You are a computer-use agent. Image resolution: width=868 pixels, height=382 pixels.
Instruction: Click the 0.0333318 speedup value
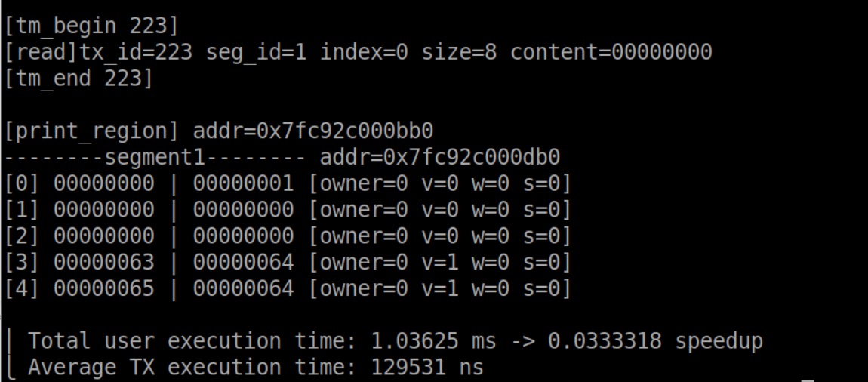point(605,341)
